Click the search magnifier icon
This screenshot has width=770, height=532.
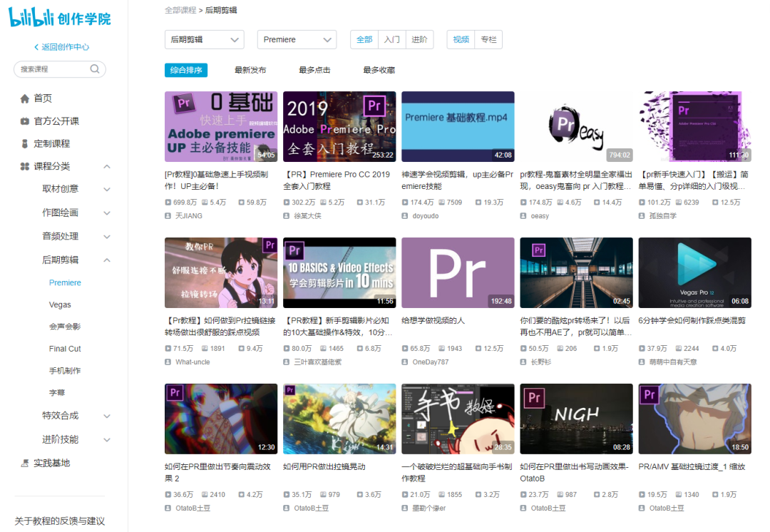tap(95, 69)
